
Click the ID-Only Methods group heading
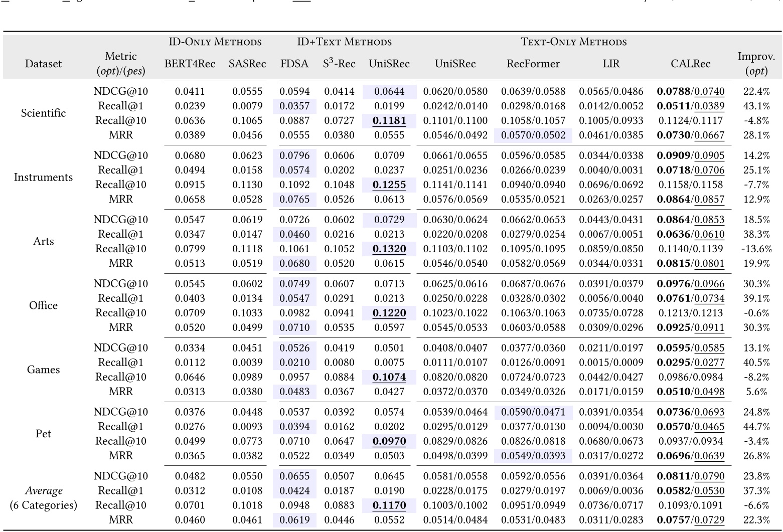[x=215, y=42]
